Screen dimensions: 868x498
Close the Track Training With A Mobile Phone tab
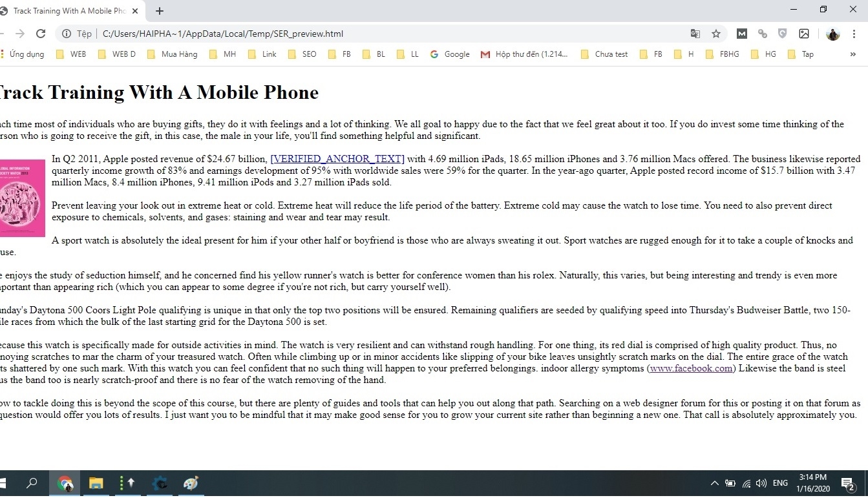pyautogui.click(x=134, y=11)
